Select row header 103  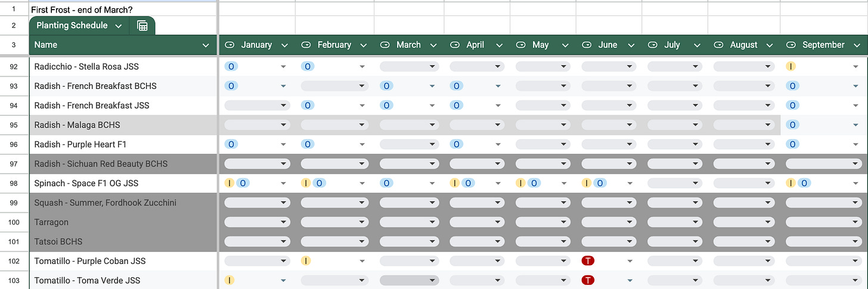(14, 280)
